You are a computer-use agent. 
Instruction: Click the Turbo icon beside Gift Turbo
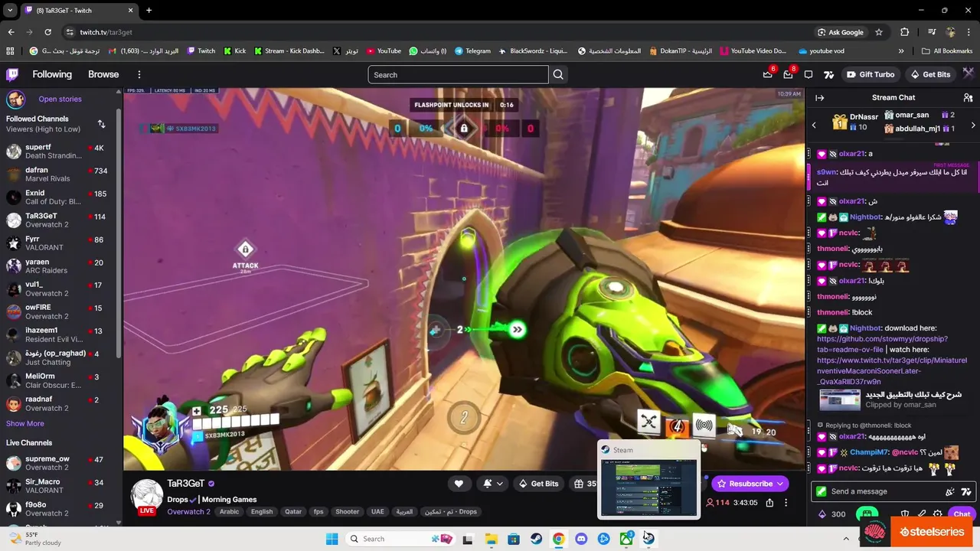pos(828,74)
